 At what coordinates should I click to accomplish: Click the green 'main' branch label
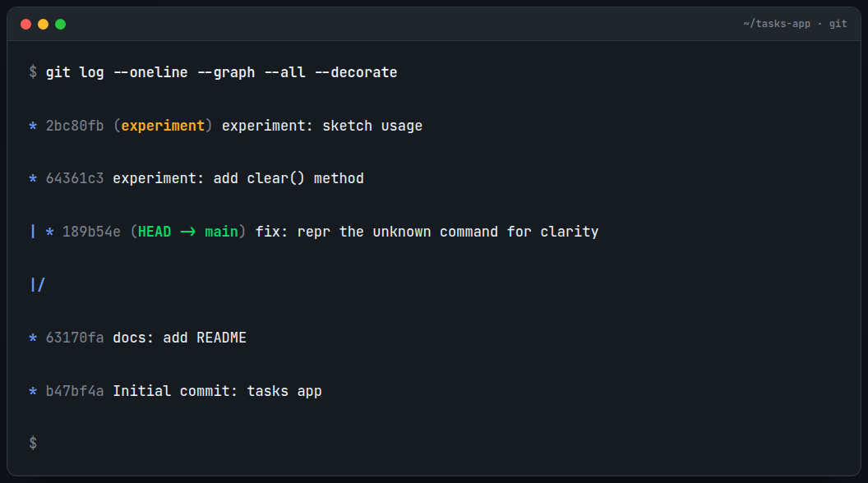pyautogui.click(x=221, y=232)
